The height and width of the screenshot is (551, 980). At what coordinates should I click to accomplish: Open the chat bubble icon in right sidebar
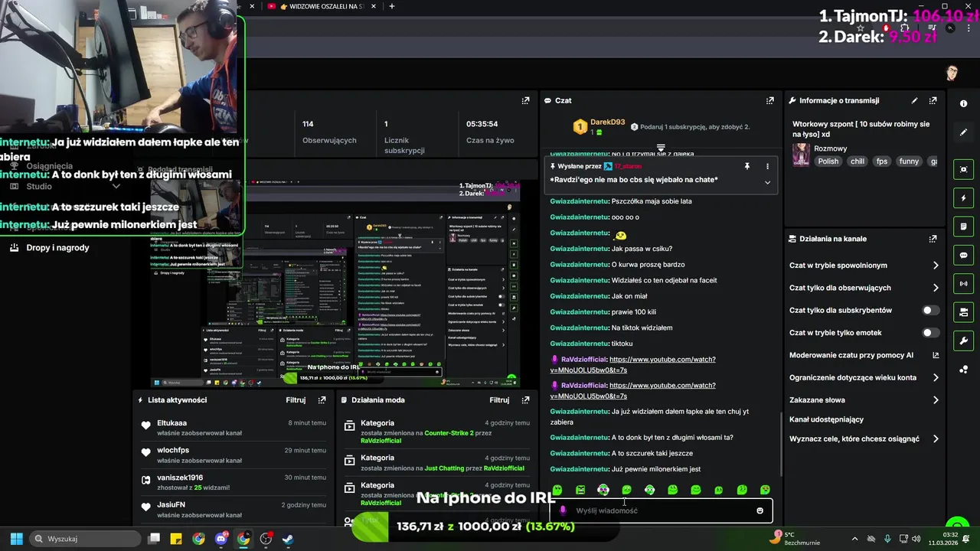click(963, 256)
